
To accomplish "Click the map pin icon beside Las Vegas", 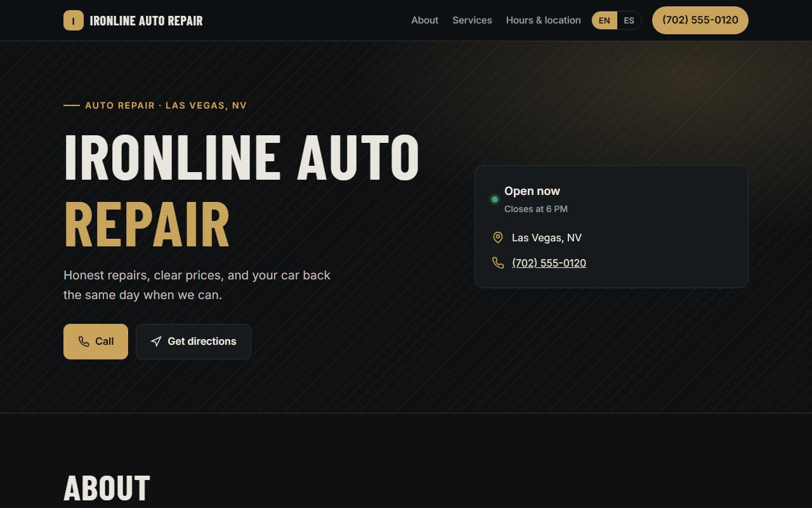I will 498,237.
